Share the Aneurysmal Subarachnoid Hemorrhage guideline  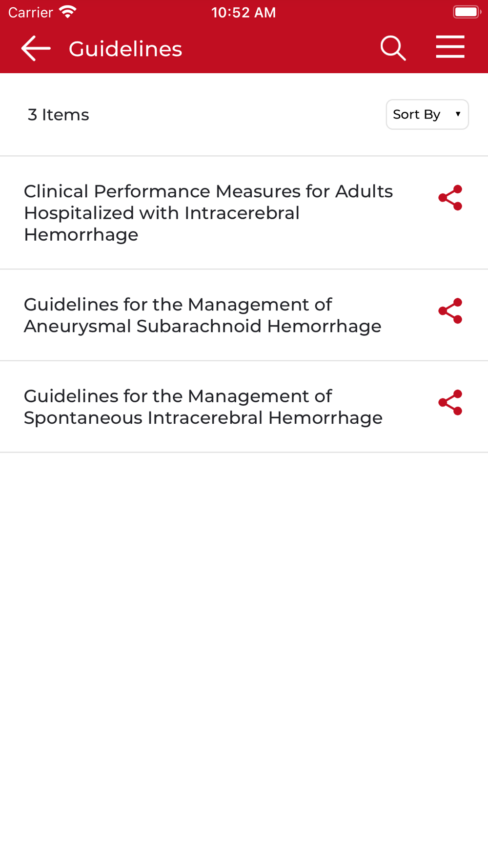450,311
